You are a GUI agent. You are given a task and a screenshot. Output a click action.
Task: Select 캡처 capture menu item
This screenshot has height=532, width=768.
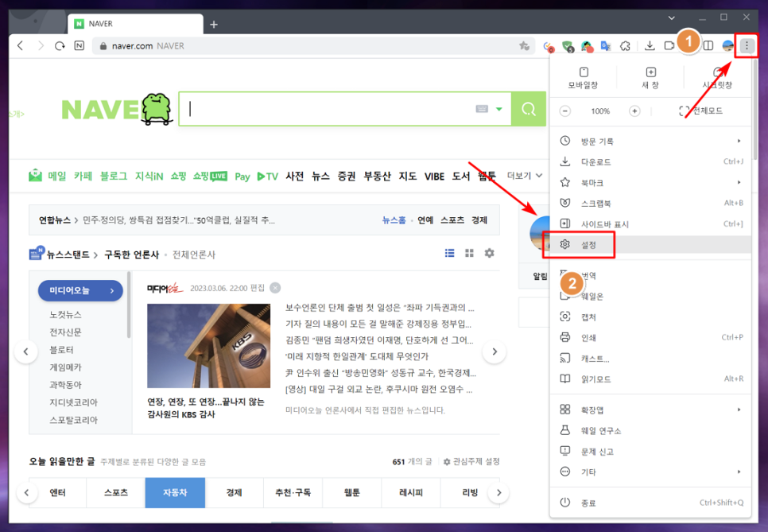[650, 317]
